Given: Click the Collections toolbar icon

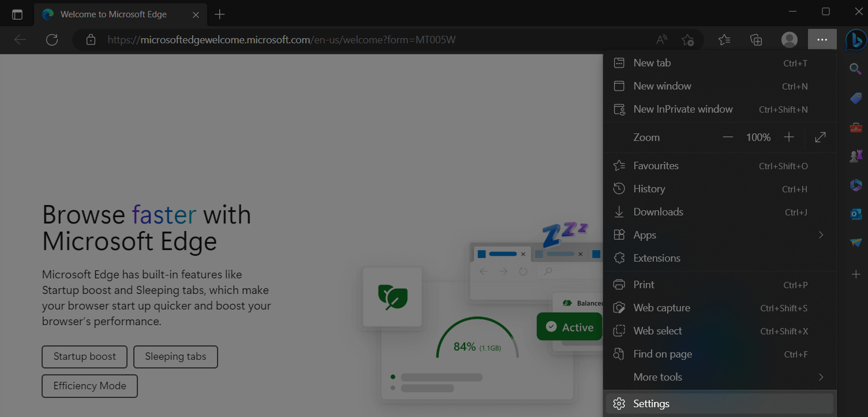Looking at the screenshot, I should click(x=756, y=40).
